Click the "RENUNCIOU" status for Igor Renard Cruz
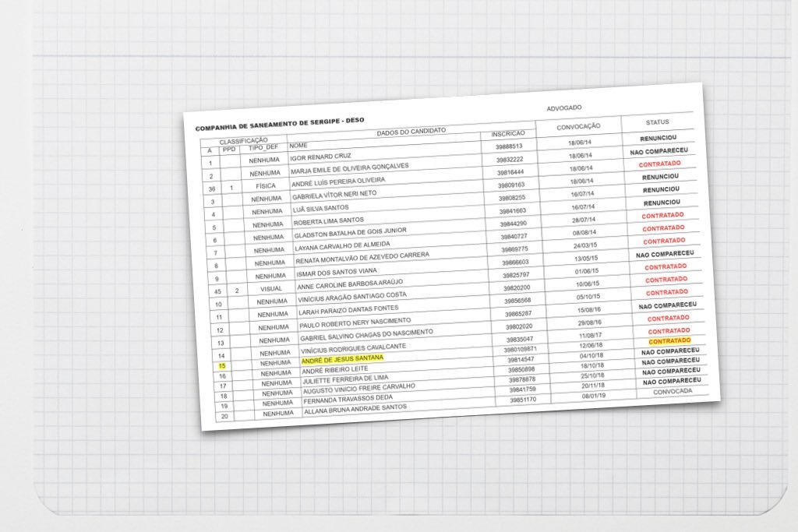Viewport: 798px width, 532px height. [658, 139]
